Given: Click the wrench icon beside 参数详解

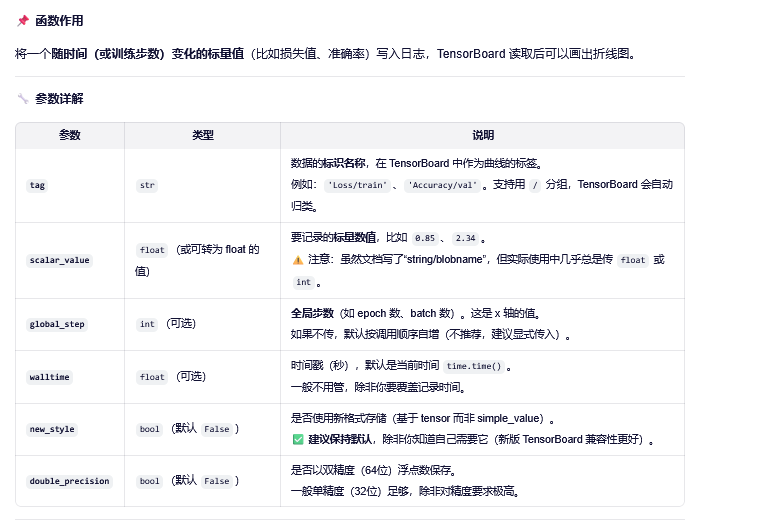Looking at the screenshot, I should point(23,99).
